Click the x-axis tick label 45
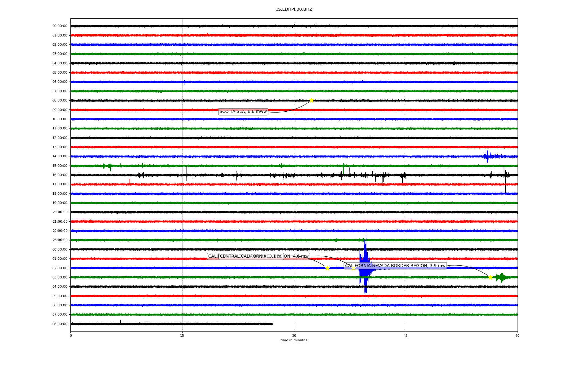This screenshot has width=588, height=368. (406, 335)
